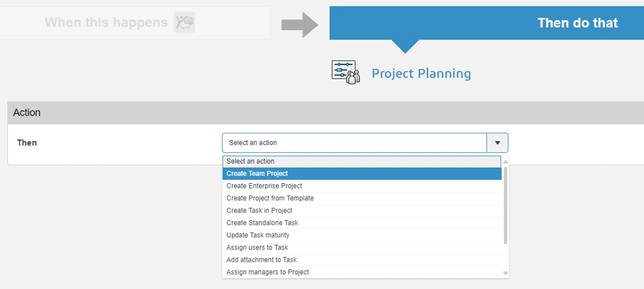Screen dimensions: 644x289
Task: Click the gray arrow between steps
Action: [299, 24]
